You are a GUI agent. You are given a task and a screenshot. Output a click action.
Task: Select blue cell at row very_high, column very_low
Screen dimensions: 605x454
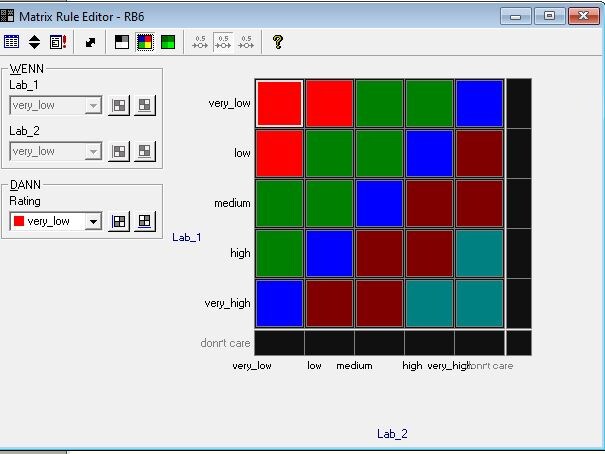click(x=279, y=304)
